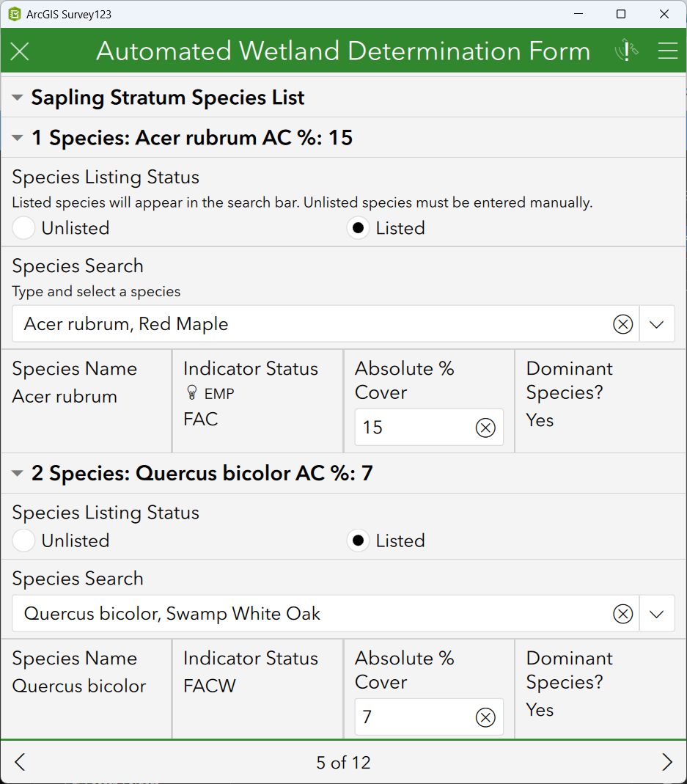Clear the Acer rubrum species search field
This screenshot has height=784, width=687.
[622, 324]
